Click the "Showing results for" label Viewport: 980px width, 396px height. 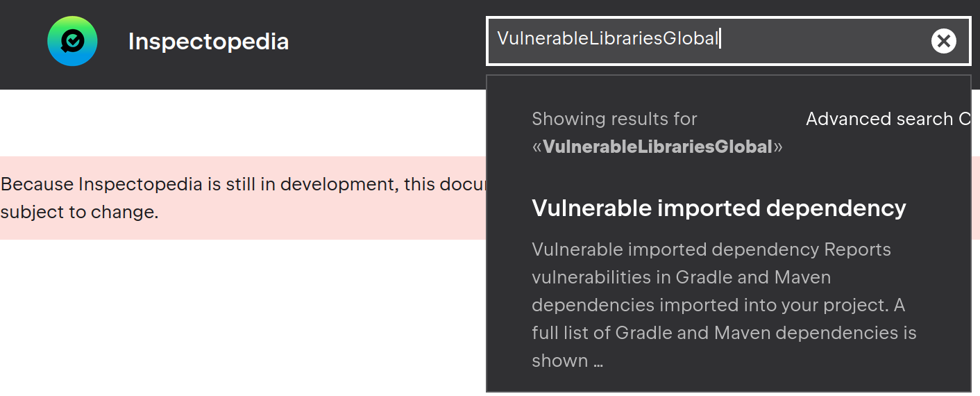tap(614, 119)
